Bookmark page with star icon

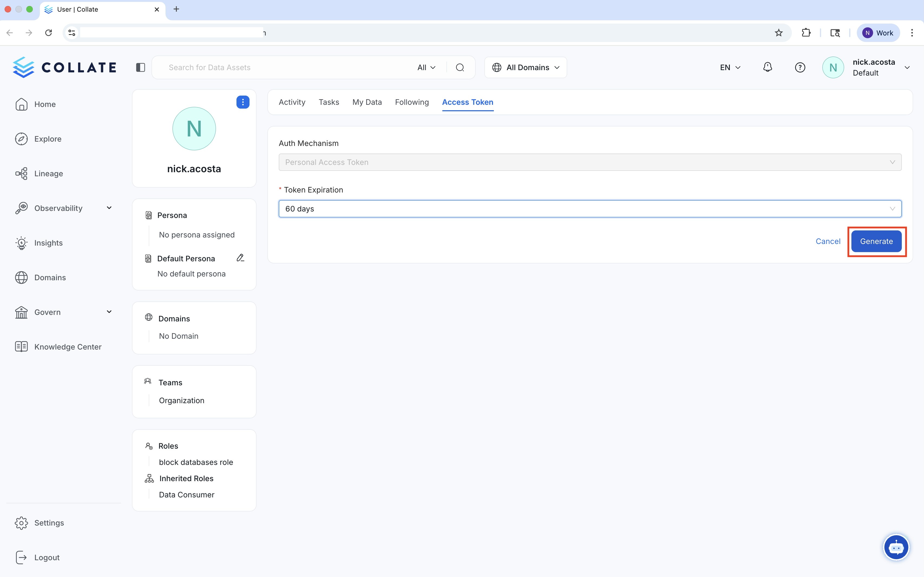779,33
